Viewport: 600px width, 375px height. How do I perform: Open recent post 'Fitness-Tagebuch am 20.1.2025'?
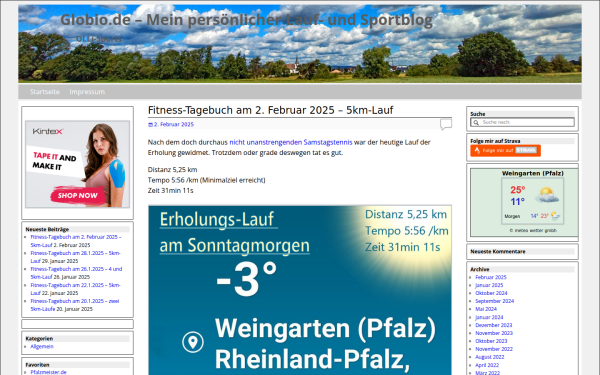(x=75, y=305)
